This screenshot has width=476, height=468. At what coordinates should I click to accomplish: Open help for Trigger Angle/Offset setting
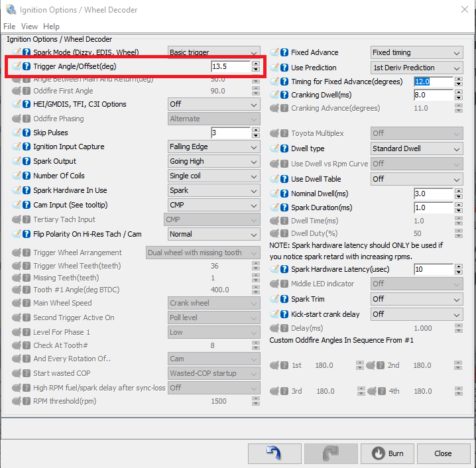[27, 66]
